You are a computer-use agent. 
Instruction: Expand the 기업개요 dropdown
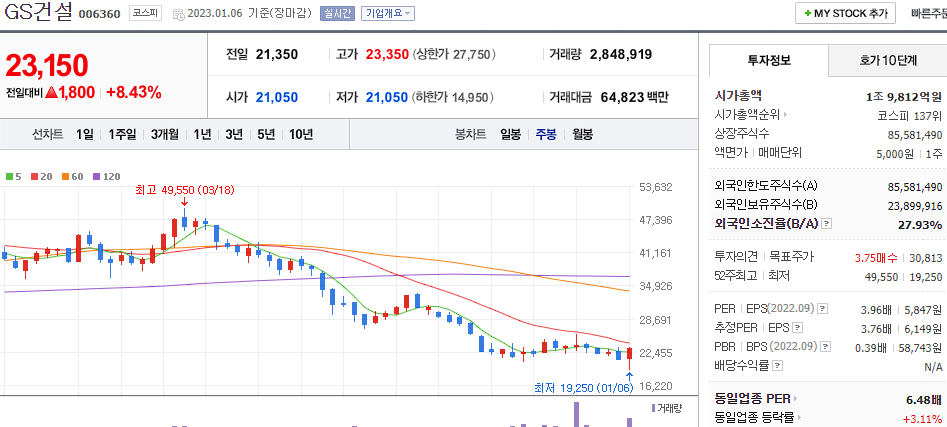click(388, 13)
